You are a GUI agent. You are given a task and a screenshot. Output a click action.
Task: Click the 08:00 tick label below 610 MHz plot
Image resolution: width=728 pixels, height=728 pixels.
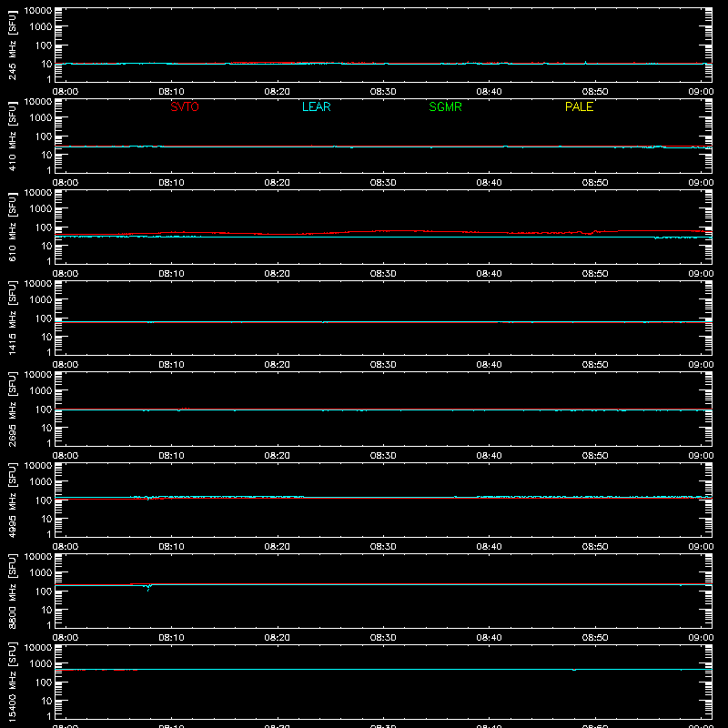click(x=66, y=274)
